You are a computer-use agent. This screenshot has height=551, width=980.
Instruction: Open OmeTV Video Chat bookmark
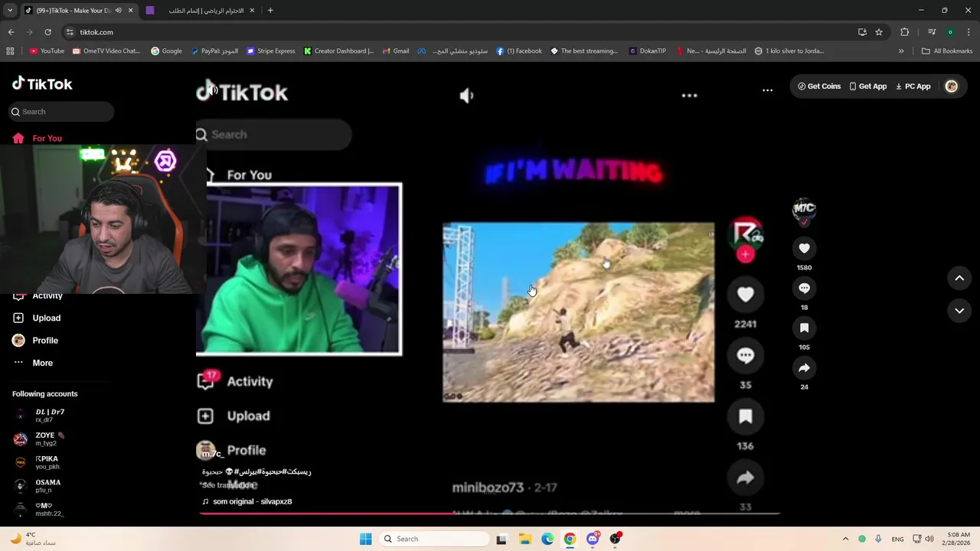pyautogui.click(x=106, y=51)
